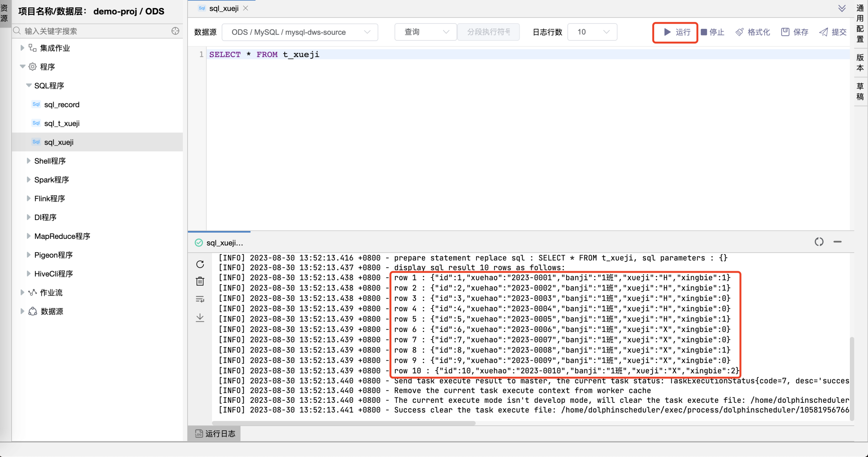Collapse the editor toolbar via double chevron
This screenshot has width=868, height=457.
point(842,8)
